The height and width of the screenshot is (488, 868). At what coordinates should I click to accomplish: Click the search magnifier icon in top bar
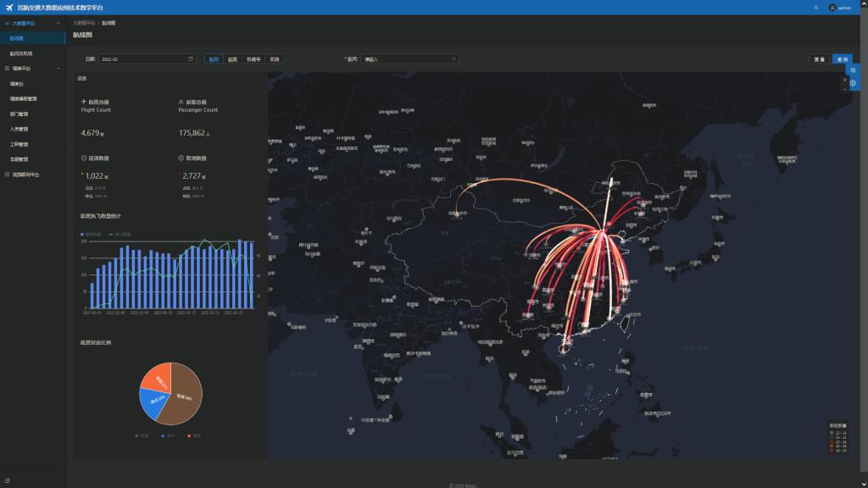click(816, 7)
